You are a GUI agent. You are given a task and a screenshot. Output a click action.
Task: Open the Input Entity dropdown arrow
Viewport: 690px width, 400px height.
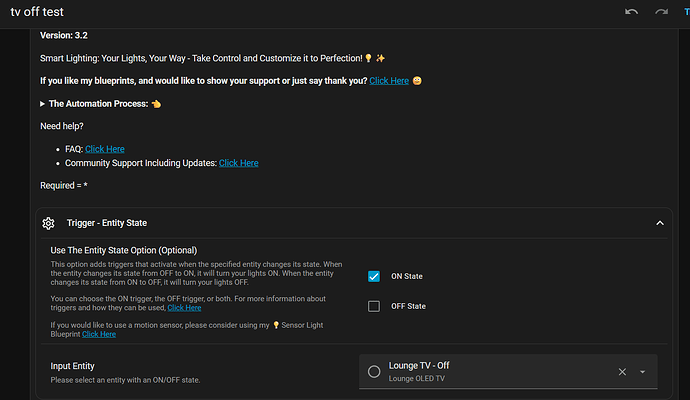coord(642,372)
